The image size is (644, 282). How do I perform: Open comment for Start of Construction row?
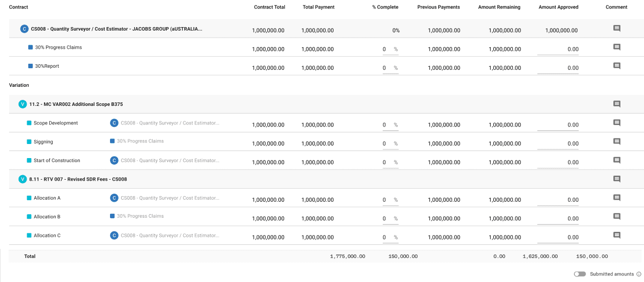point(617,161)
